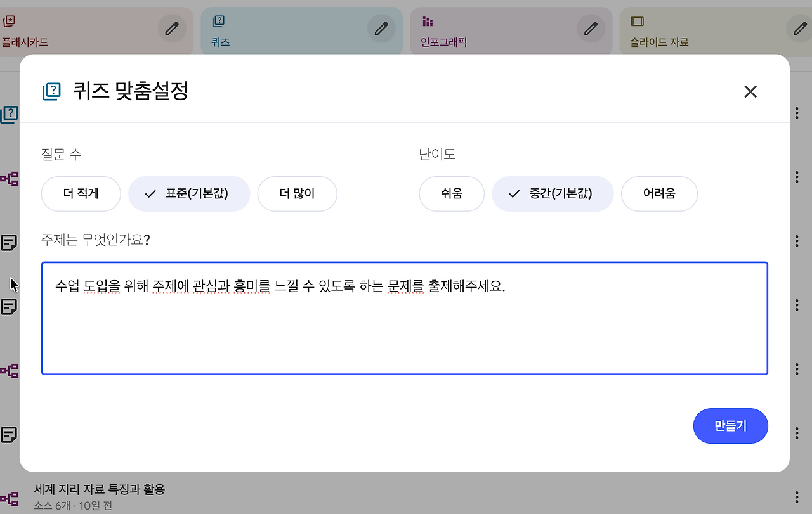Screen dimensions: 812x514
Task: Open the 인포그래픽 card
Action: [x=511, y=30]
